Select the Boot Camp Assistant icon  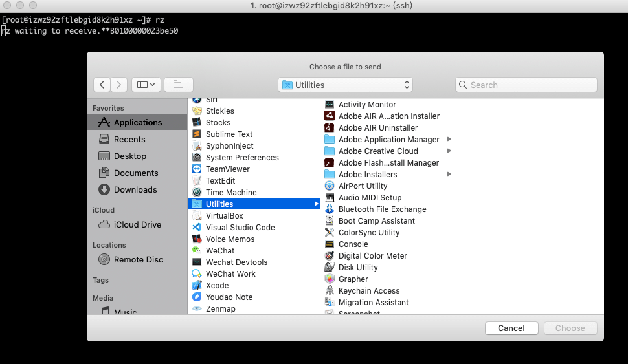330,220
